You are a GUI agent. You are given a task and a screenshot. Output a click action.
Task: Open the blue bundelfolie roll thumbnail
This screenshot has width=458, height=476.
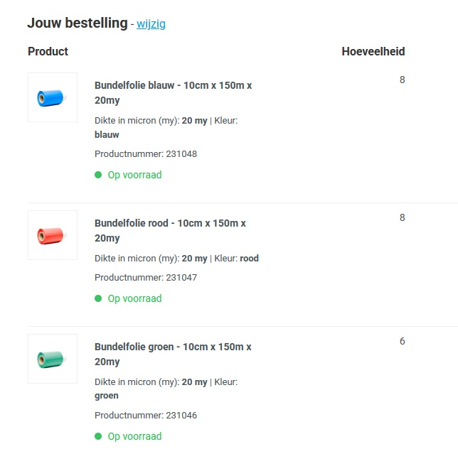click(x=53, y=97)
